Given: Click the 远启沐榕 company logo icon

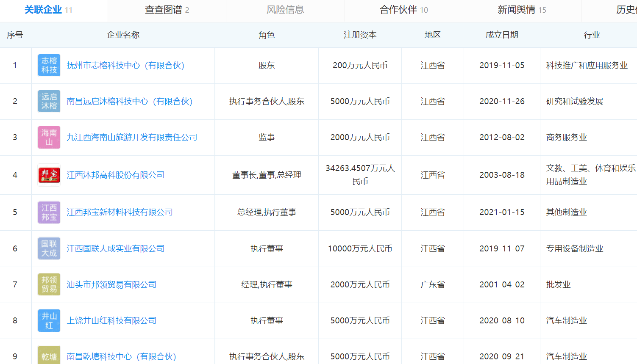Looking at the screenshot, I should pos(49,101).
